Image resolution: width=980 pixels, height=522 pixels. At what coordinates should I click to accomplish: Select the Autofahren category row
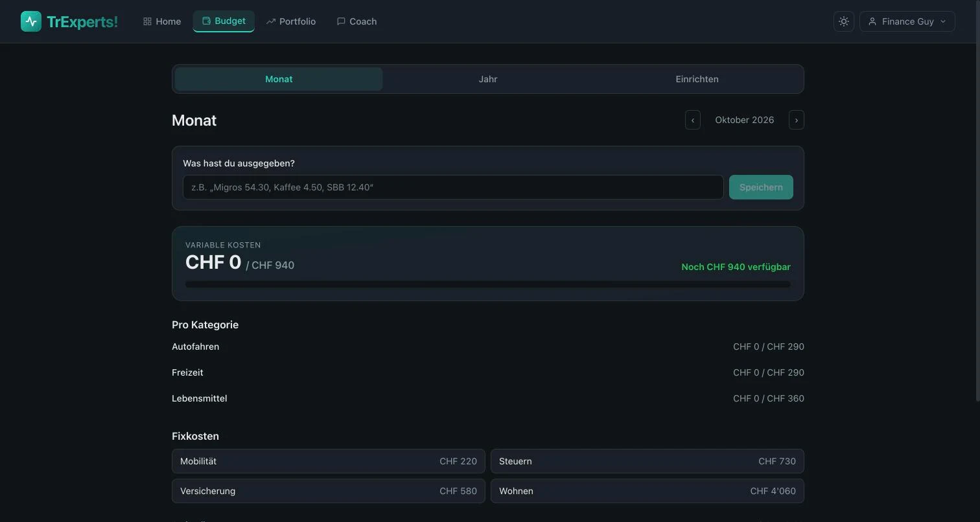pos(488,346)
